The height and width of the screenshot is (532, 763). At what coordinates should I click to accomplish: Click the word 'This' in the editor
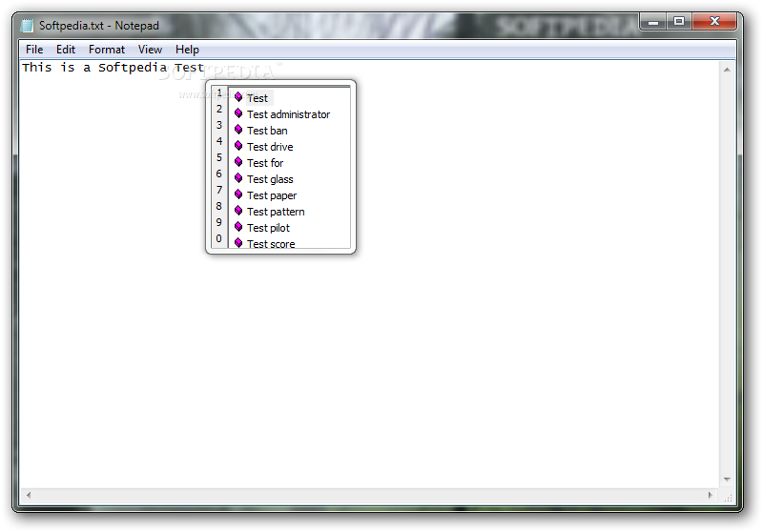coord(37,68)
